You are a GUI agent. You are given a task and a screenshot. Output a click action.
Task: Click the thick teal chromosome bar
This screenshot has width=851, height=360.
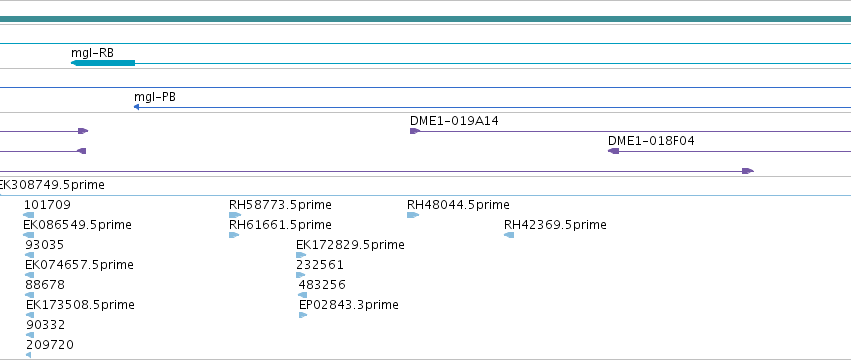[x=426, y=19]
